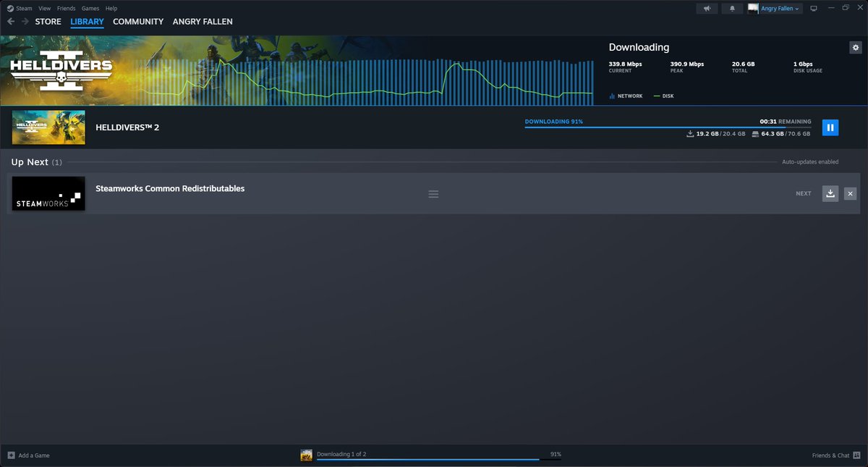Screen dimensions: 868x467
Task: Click the reorder handle on Steamworks row
Action: pyautogui.click(x=433, y=194)
